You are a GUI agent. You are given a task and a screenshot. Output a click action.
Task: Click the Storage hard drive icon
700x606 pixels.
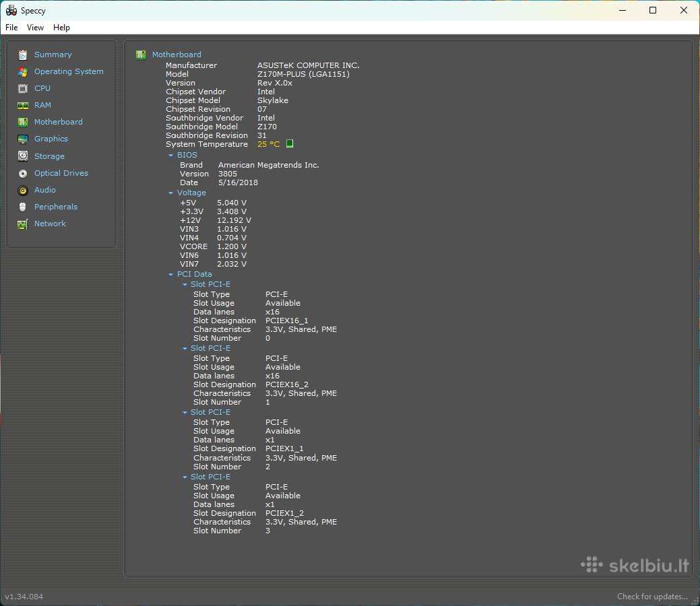[x=23, y=156]
